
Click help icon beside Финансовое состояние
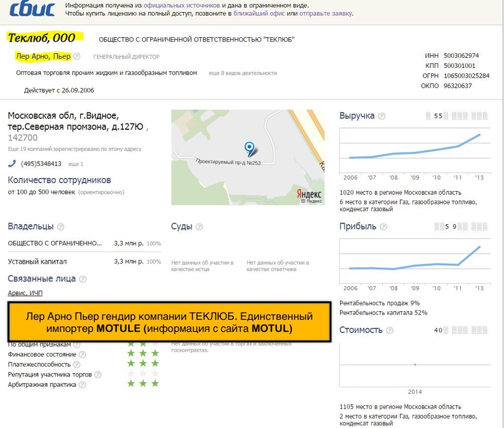(x=82, y=354)
